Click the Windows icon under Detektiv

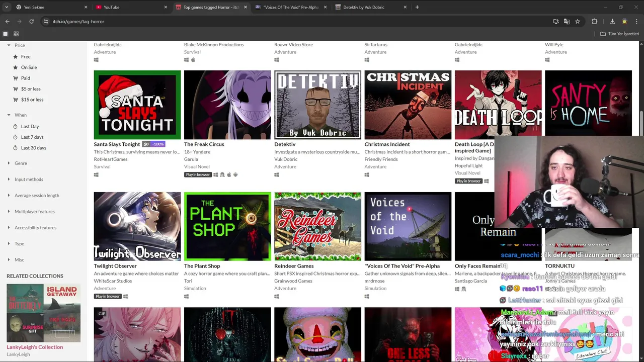coord(277,175)
